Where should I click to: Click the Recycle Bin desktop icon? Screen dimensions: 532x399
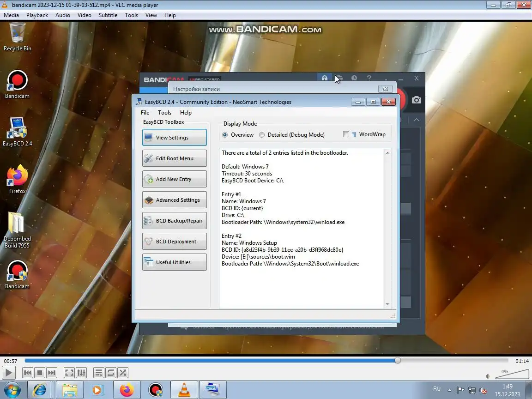click(x=17, y=37)
